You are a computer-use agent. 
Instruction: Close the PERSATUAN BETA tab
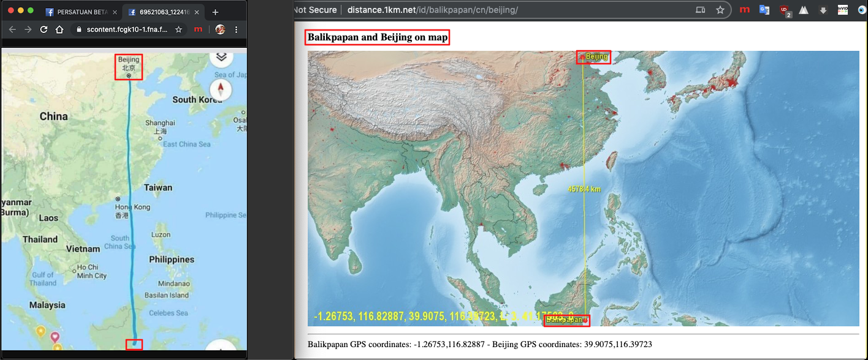(x=115, y=12)
